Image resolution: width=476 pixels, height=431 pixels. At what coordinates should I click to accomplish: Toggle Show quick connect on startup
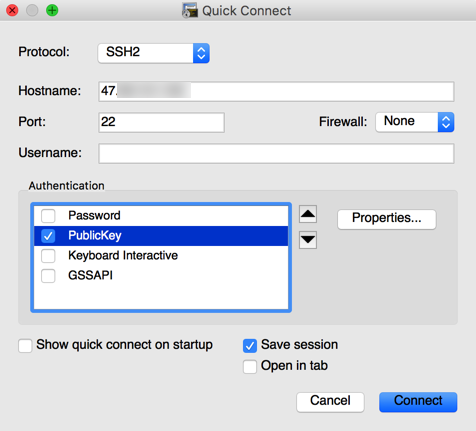(x=25, y=346)
